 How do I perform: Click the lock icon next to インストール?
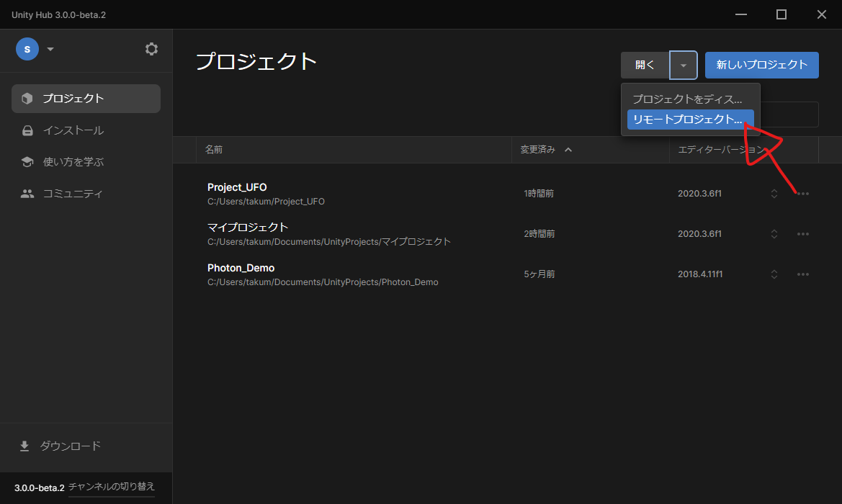27,130
